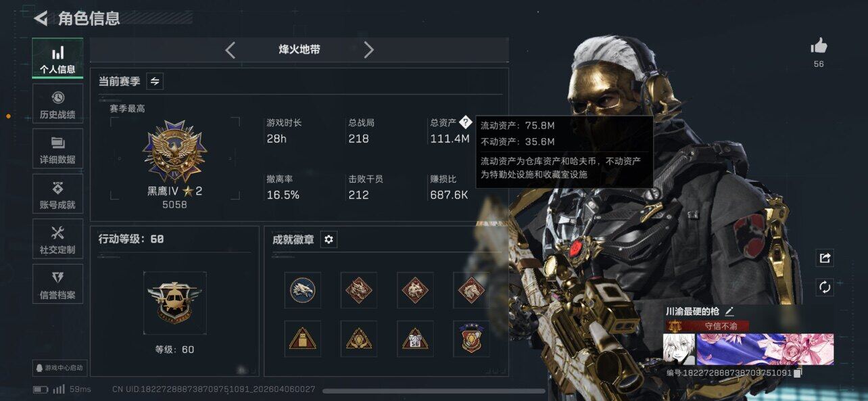The height and width of the screenshot is (401, 868).
Task: Select the blue wolf achievement badge
Action: pos(303,290)
